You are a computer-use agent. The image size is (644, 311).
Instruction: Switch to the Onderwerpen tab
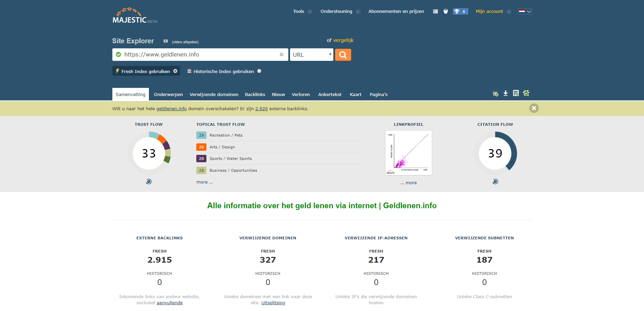coord(168,94)
